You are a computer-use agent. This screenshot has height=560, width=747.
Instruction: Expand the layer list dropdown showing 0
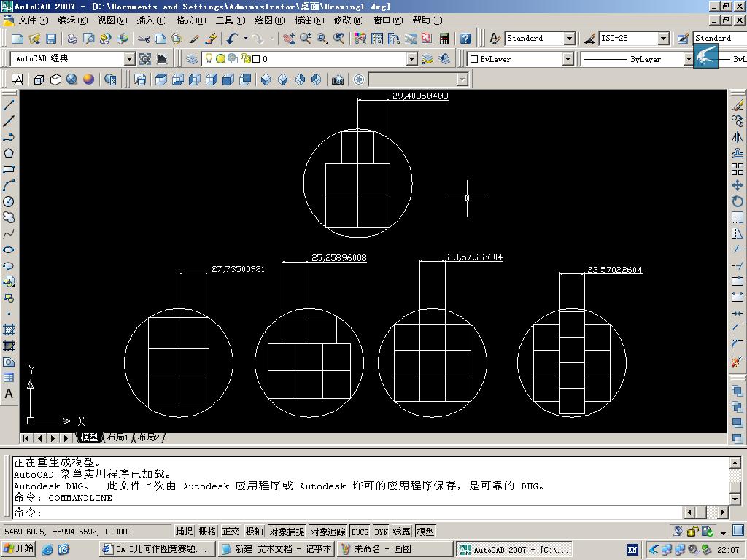(x=412, y=59)
